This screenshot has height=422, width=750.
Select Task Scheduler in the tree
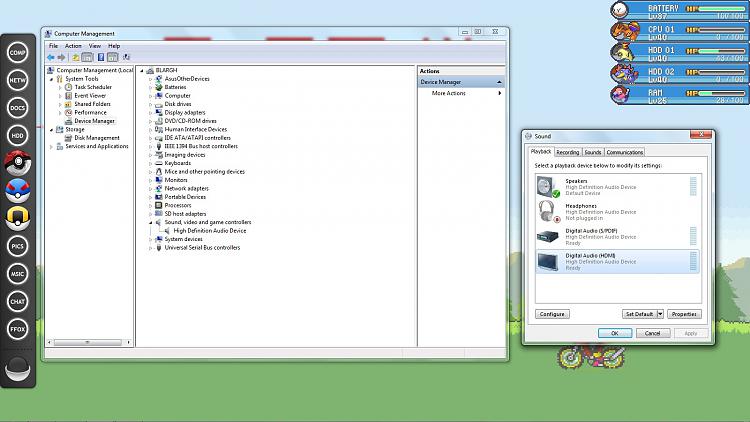pyautogui.click(x=93, y=87)
